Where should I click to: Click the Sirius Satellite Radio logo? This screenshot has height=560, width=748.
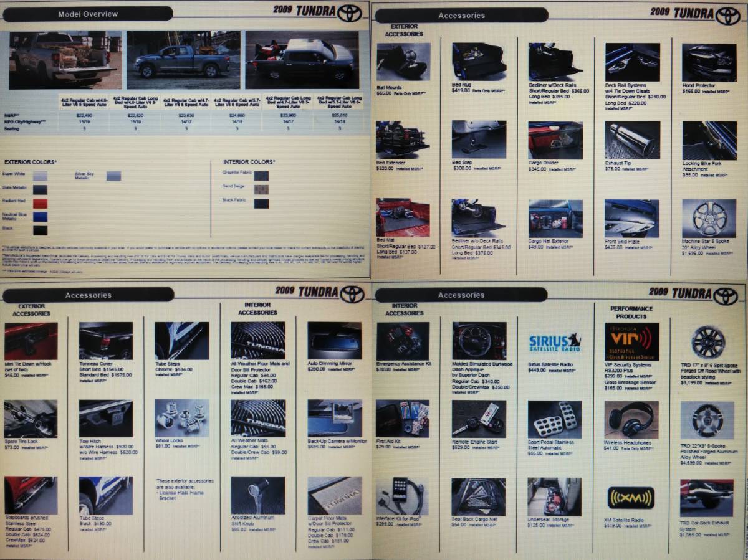point(555,342)
